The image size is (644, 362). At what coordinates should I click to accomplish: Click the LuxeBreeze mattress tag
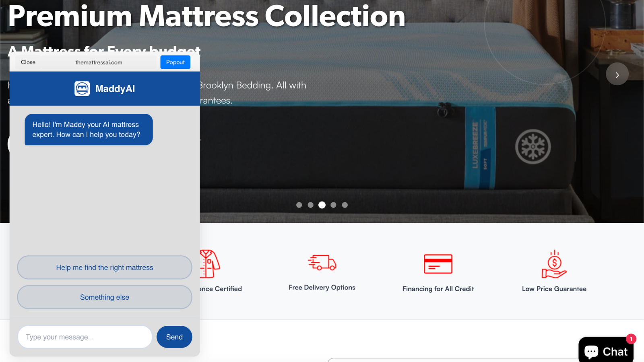(x=480, y=147)
